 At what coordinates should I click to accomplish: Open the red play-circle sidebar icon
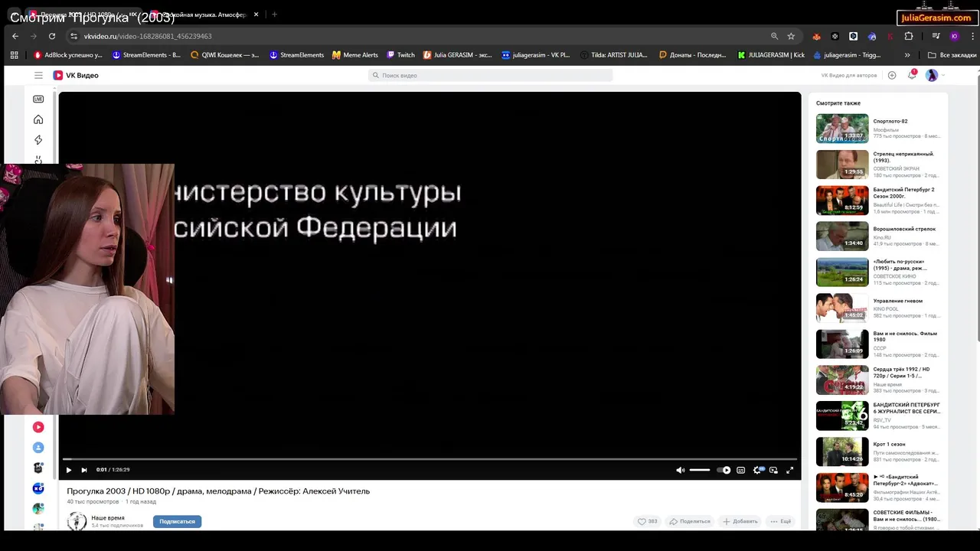point(38,427)
